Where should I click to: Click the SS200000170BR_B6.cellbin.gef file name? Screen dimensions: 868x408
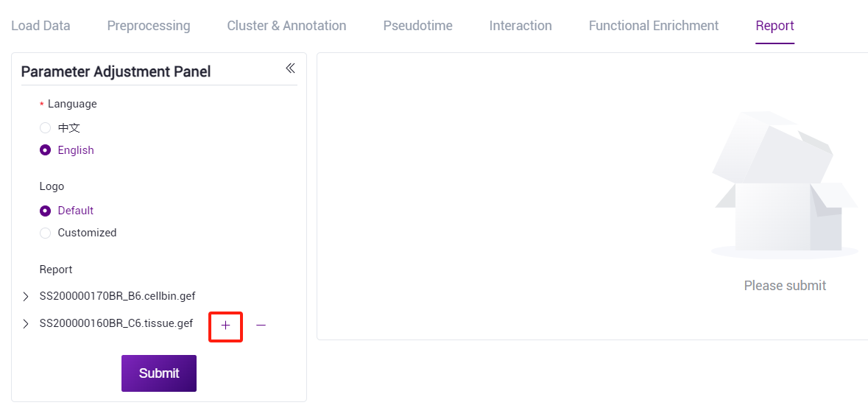pyautogui.click(x=117, y=296)
